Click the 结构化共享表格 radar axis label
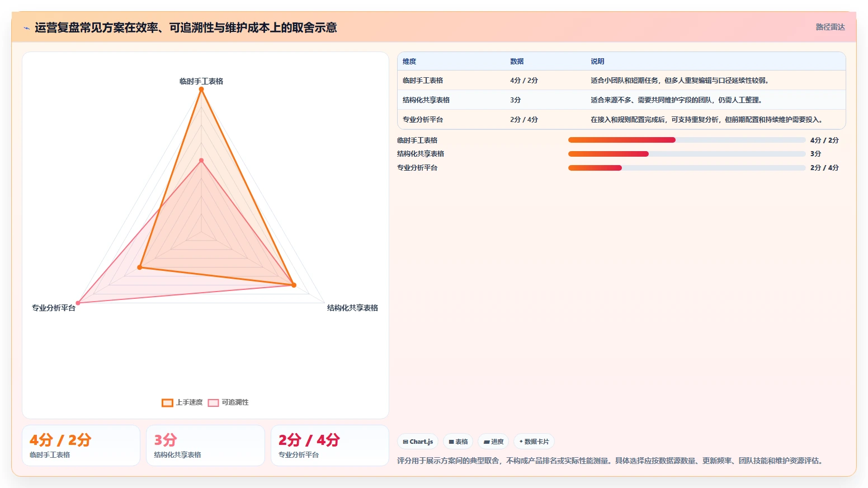868x488 pixels. click(x=352, y=308)
